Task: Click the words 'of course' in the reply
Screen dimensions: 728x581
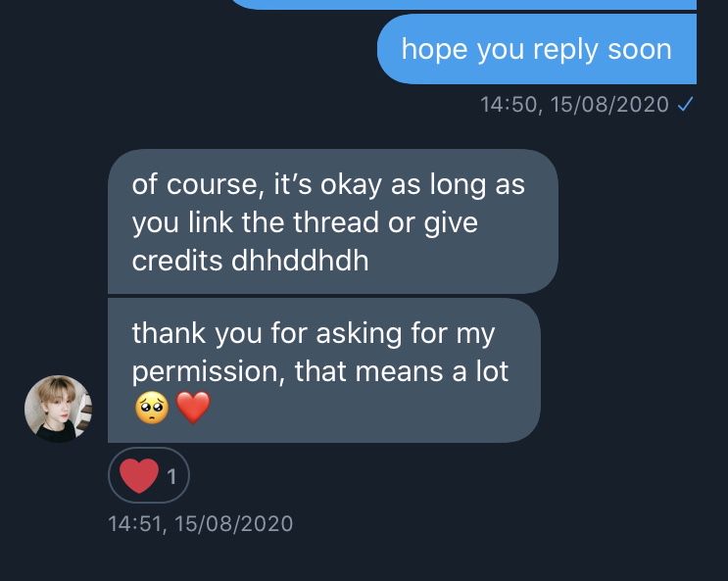Action: tap(195, 185)
